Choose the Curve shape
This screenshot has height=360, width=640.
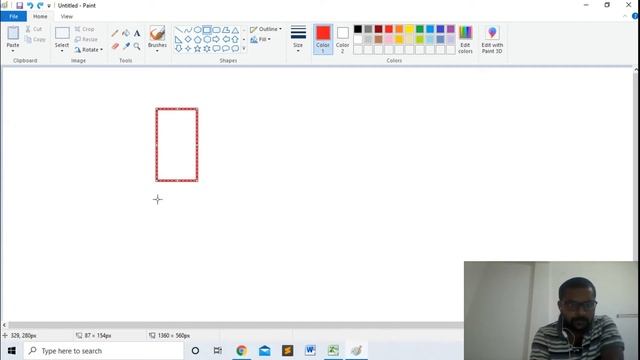(188, 30)
